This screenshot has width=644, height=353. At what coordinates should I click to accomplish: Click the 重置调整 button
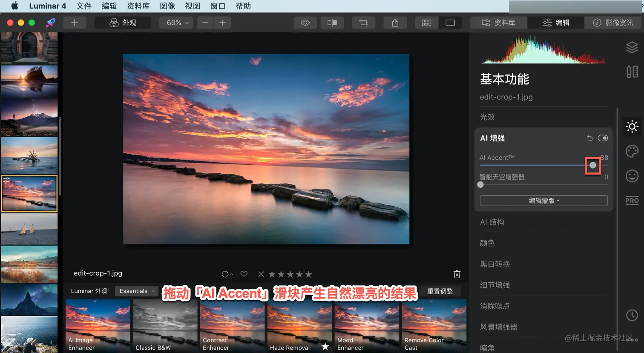click(x=440, y=291)
